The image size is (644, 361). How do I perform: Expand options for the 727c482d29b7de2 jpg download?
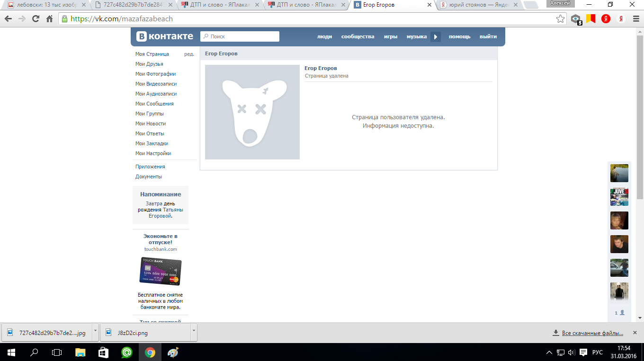click(x=95, y=333)
